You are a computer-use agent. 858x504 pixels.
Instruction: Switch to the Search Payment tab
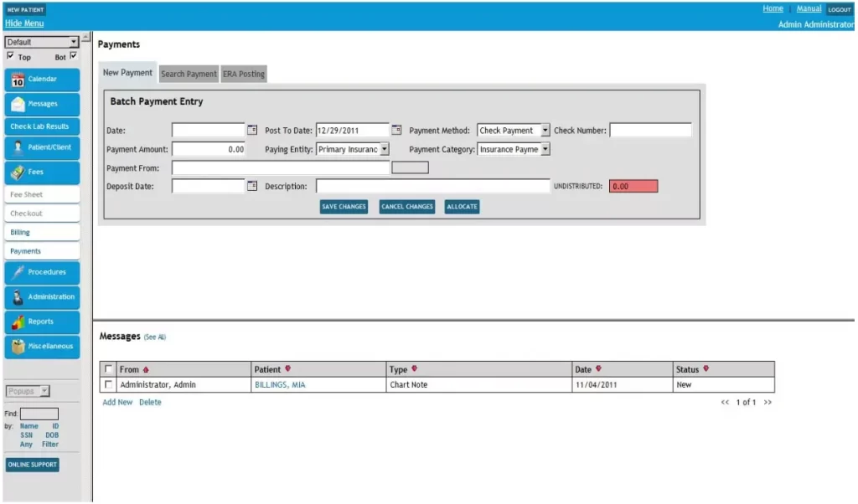[189, 74]
